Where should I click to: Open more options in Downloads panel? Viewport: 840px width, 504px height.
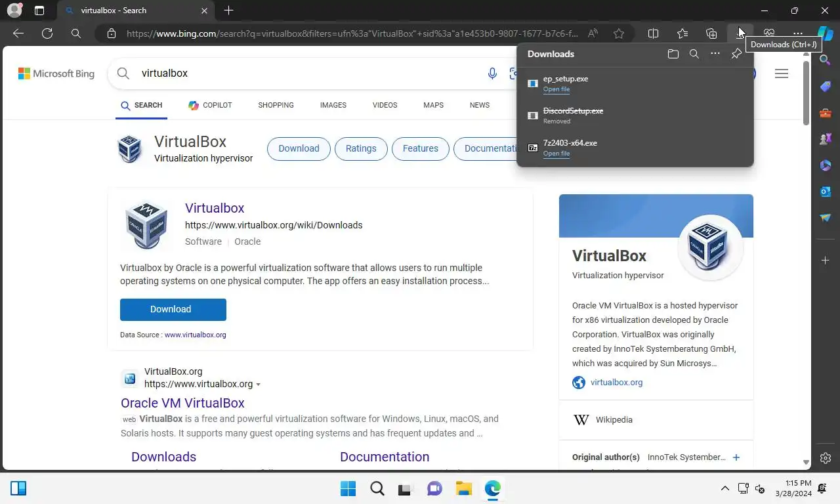click(x=715, y=54)
